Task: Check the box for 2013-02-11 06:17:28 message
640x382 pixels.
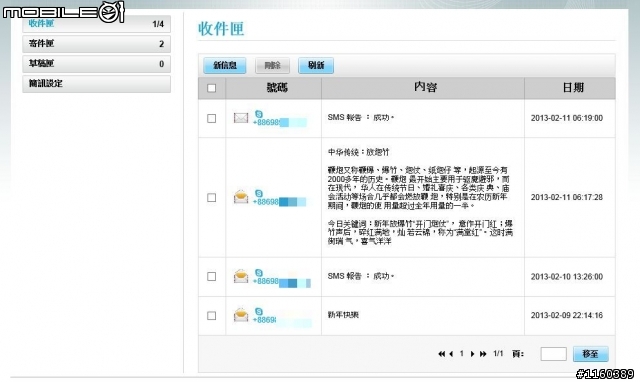Action: point(211,198)
